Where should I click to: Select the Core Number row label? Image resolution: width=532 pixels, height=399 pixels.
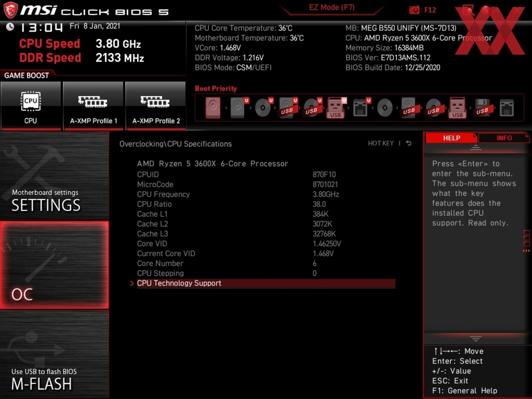click(160, 263)
